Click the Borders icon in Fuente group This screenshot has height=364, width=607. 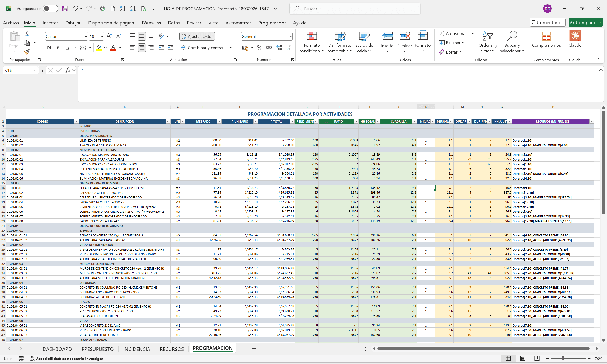click(x=83, y=48)
